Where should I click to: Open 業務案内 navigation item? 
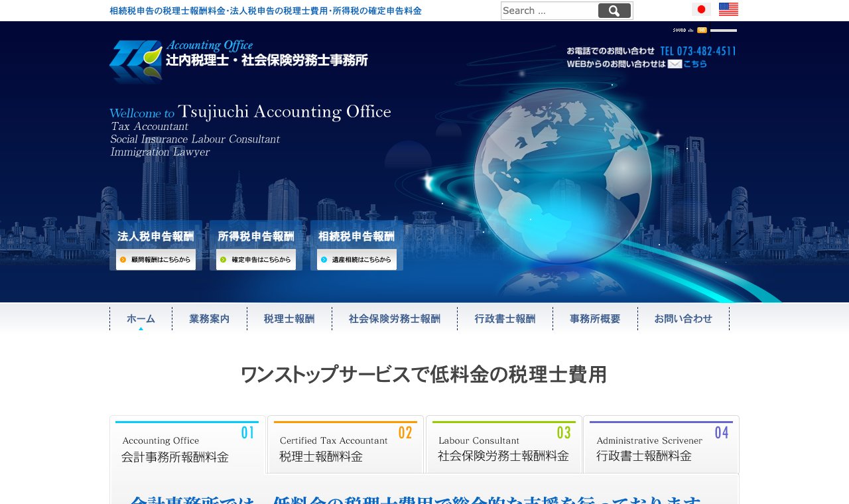(x=210, y=318)
